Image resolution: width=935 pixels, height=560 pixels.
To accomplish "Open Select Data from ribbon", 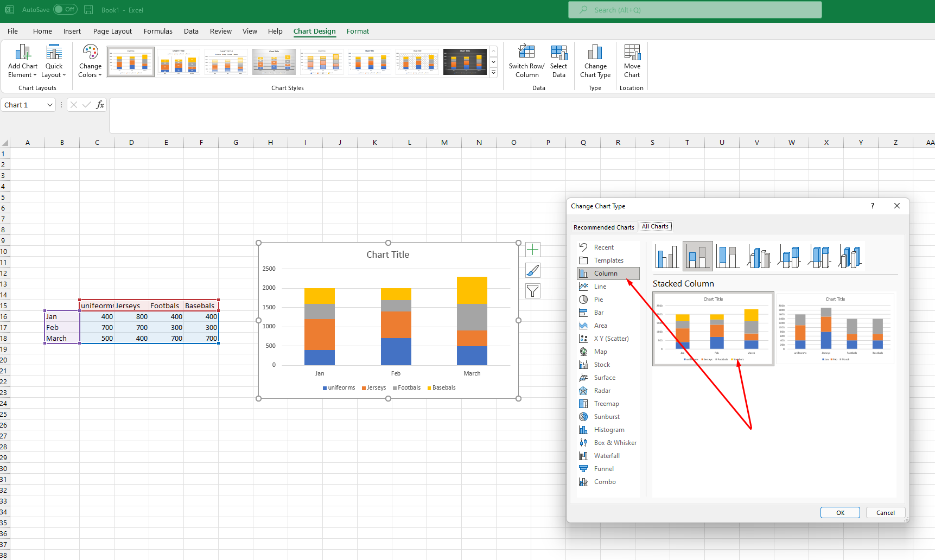I will click(558, 53).
